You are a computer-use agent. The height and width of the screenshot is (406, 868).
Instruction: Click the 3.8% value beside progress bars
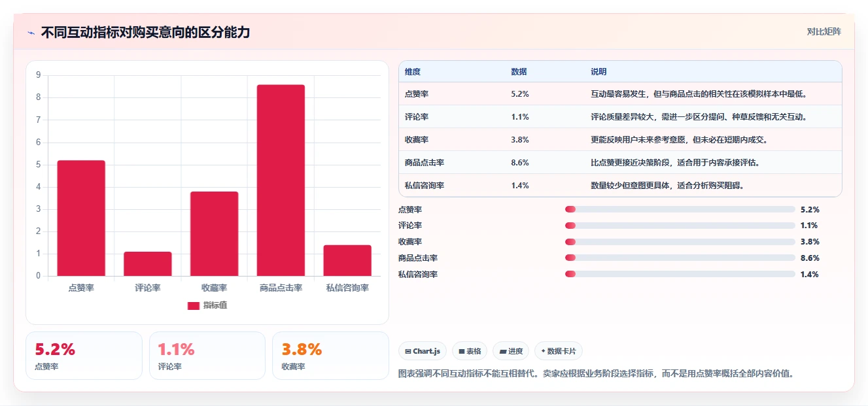[810, 242]
